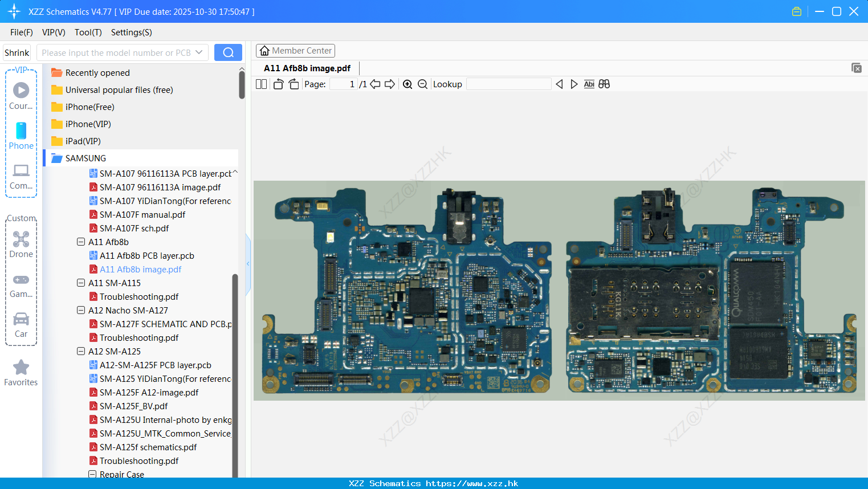
Task: Collapse the A12 Nacho SM-A127 folder
Action: click(81, 310)
